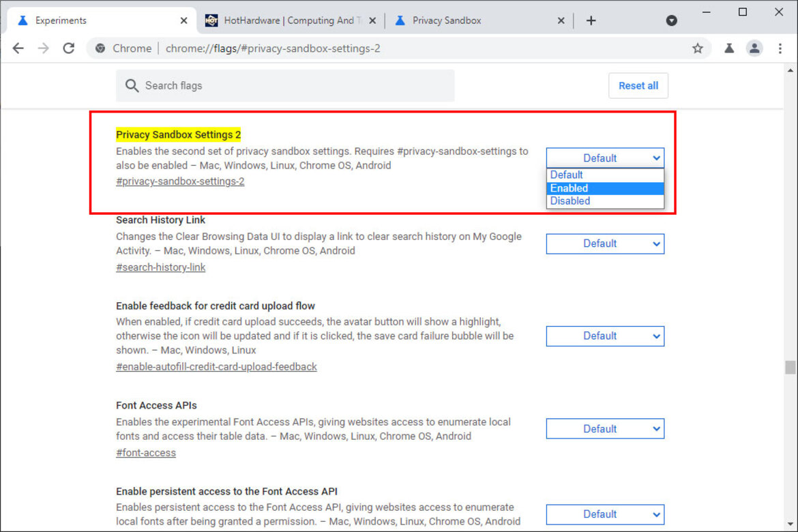Open Chrome's three-dot menu
This screenshot has height=532, width=798.
[780, 48]
